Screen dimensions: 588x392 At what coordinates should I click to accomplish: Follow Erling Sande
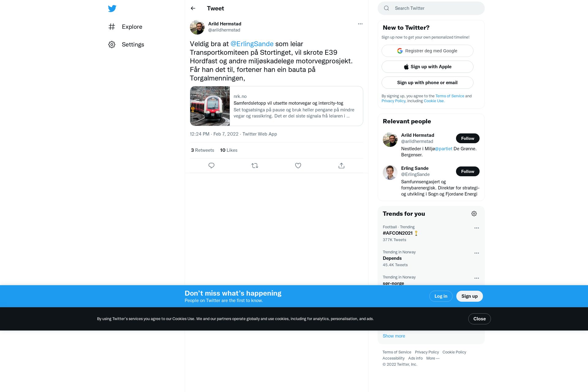tap(468, 171)
